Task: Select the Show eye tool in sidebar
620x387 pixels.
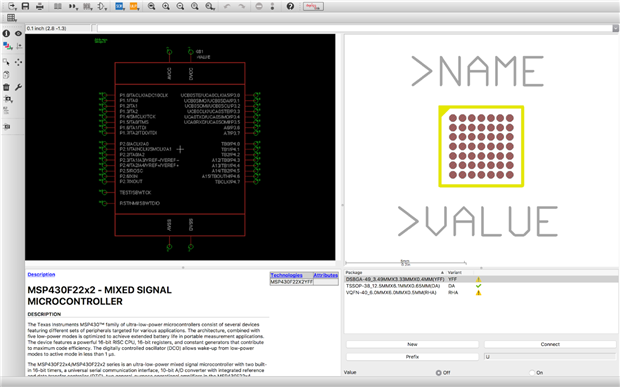Action: click(18, 34)
